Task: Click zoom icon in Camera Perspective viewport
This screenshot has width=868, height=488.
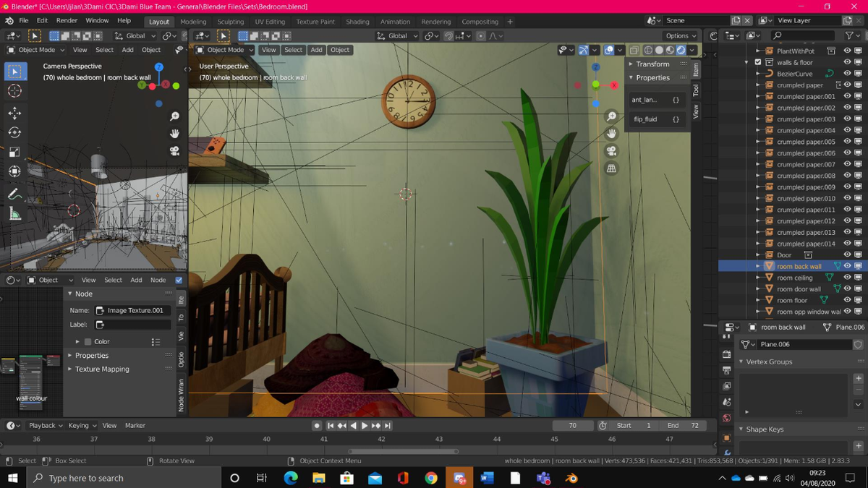Action: click(x=174, y=116)
